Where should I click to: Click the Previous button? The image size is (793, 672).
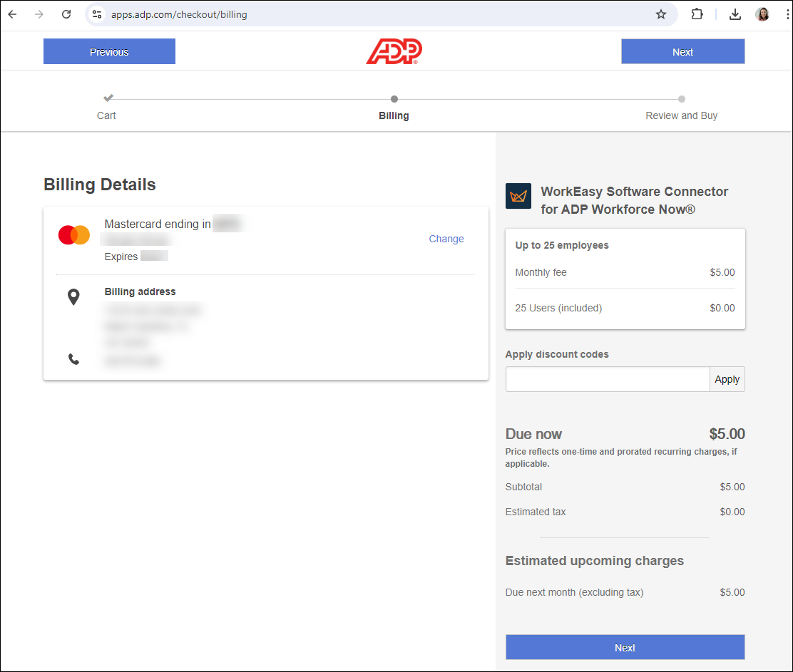pyautogui.click(x=109, y=51)
